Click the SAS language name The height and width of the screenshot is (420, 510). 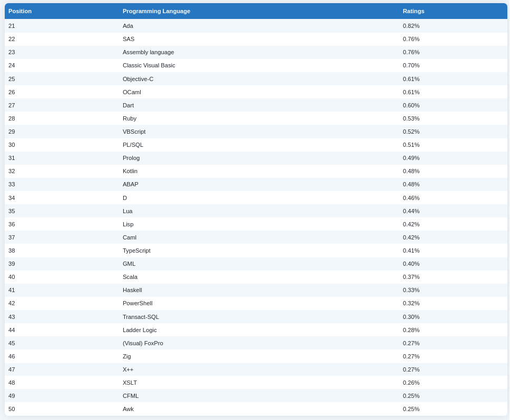129,39
